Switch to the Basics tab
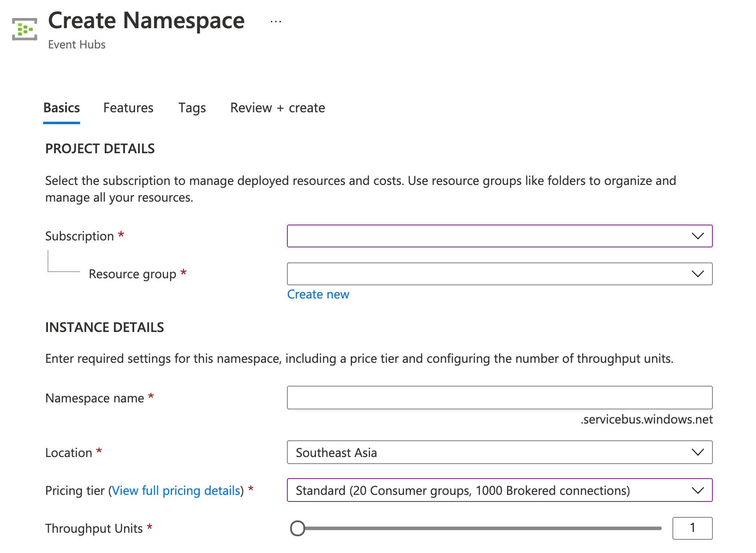 [62, 108]
